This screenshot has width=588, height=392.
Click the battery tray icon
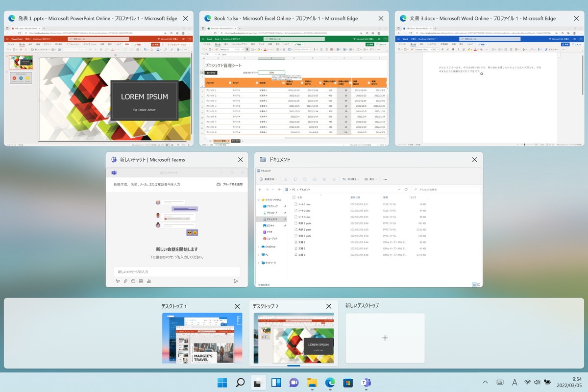pyautogui.click(x=547, y=382)
